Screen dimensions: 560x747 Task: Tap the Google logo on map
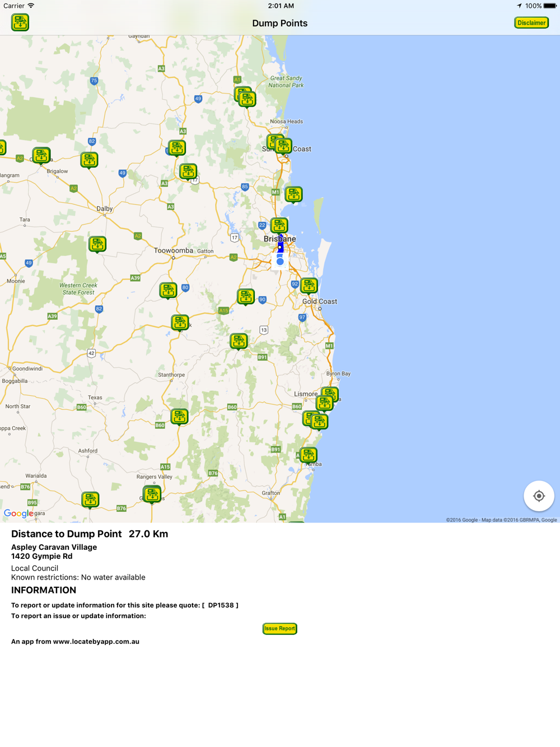[18, 513]
